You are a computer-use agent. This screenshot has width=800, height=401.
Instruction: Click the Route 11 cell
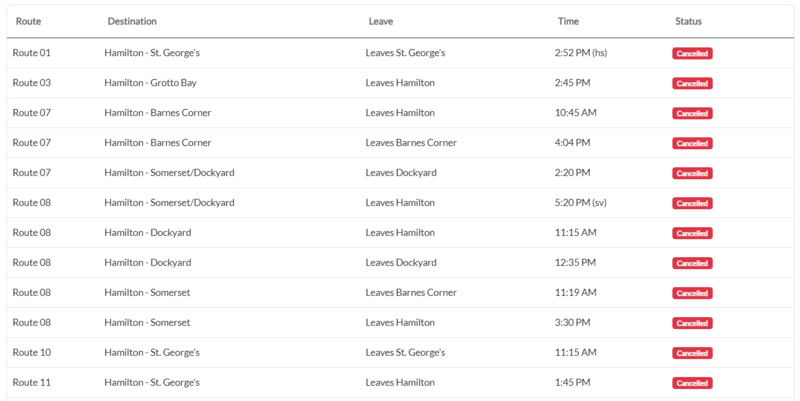[31, 383]
